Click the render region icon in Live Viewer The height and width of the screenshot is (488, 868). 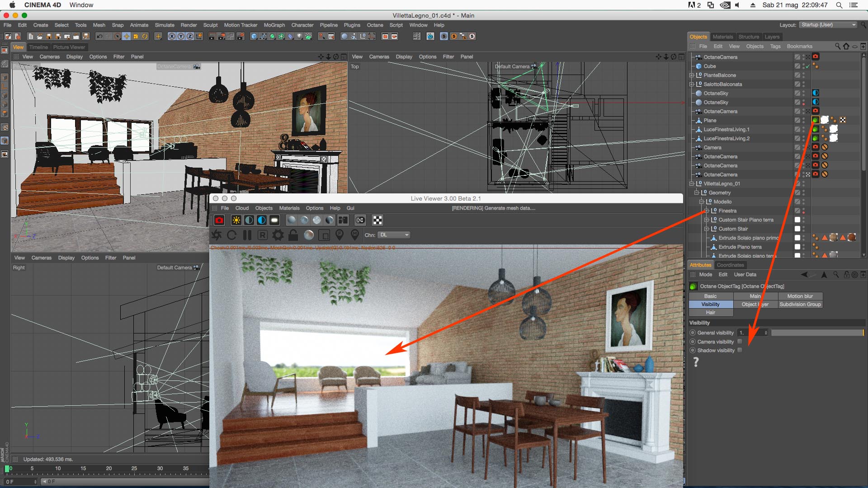pos(324,235)
